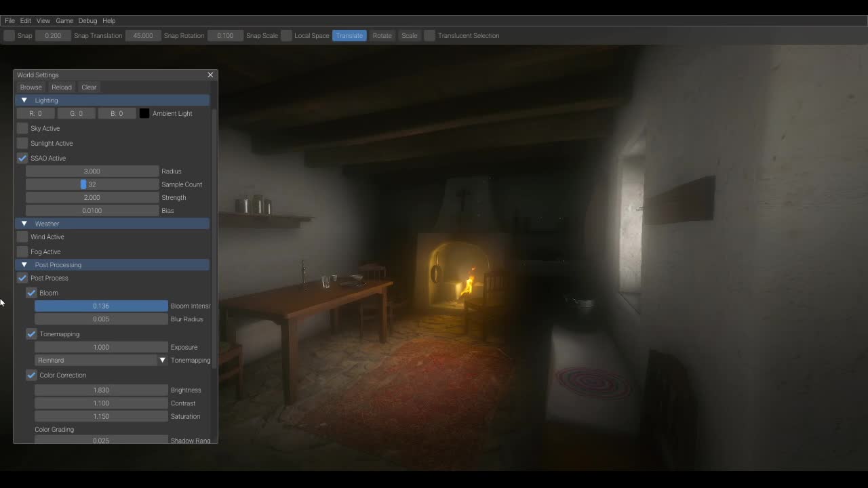Click the Bloom Intensity slider
The image size is (868, 488).
pyautogui.click(x=101, y=306)
